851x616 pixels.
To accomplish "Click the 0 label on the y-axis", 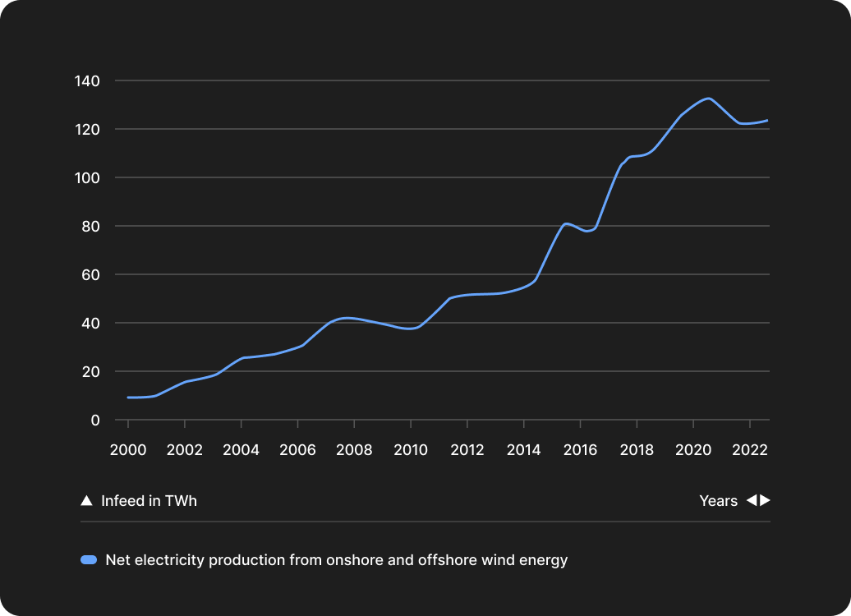I will tap(95, 420).
